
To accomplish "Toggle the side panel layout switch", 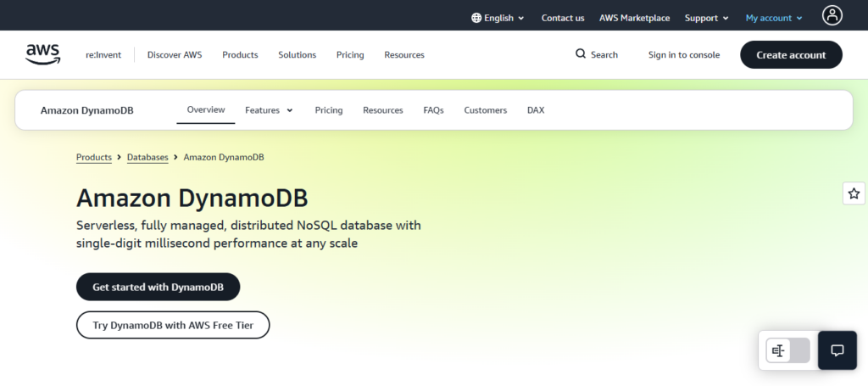I will tap(787, 350).
